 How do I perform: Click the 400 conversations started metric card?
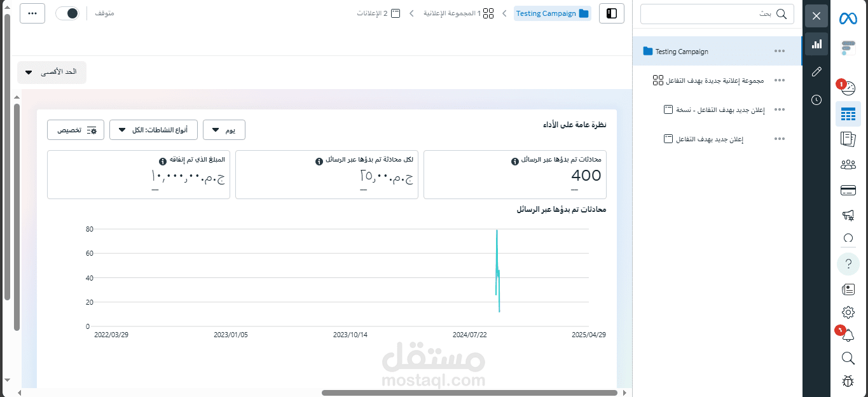515,175
